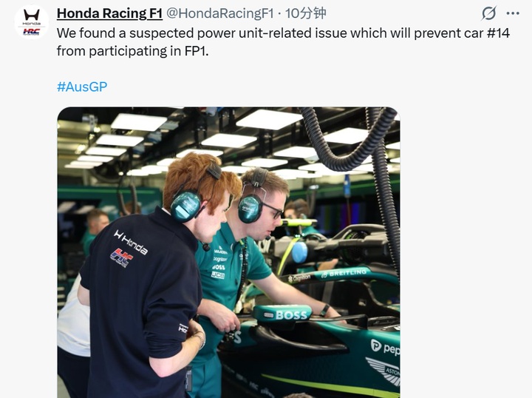Open the three-dot more options menu
Image resolution: width=532 pixels, height=398 pixels.
[x=513, y=13]
